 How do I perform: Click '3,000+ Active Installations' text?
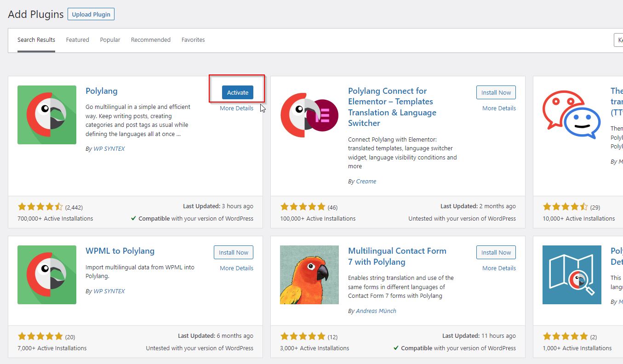coord(314,348)
